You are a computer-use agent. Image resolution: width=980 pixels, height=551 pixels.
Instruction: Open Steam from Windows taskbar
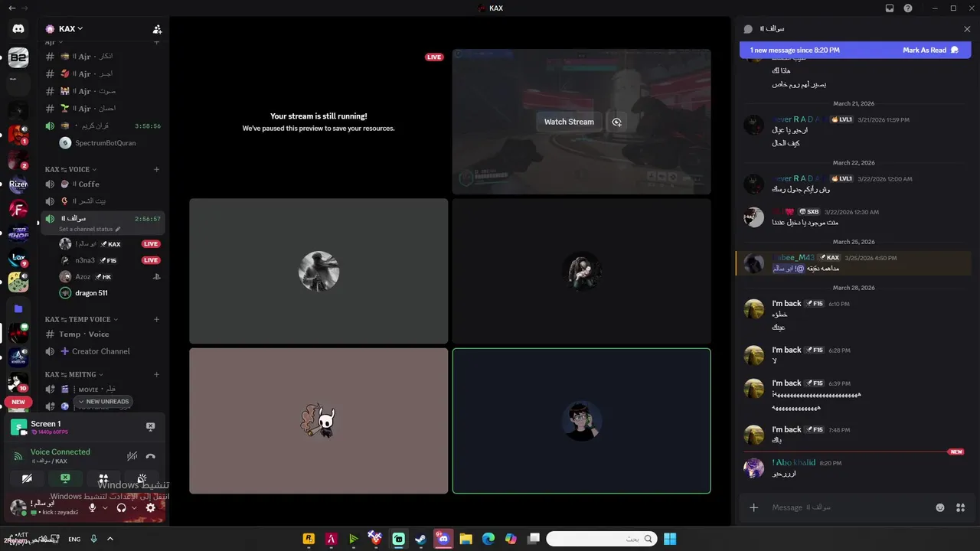420,539
